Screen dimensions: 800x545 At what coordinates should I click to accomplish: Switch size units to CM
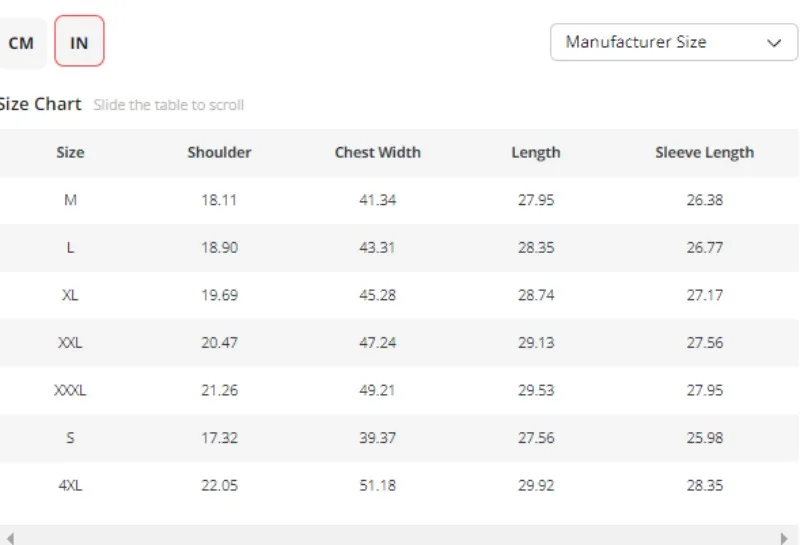[x=21, y=43]
